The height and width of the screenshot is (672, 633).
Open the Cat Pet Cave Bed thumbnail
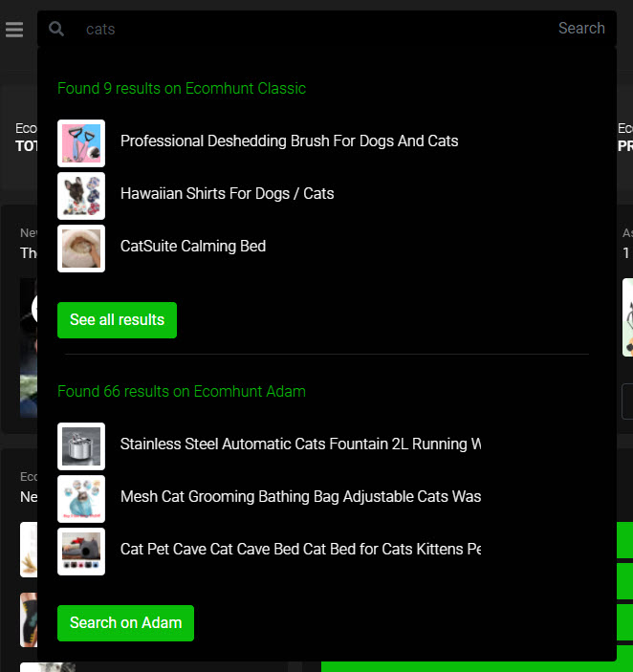pos(81,552)
